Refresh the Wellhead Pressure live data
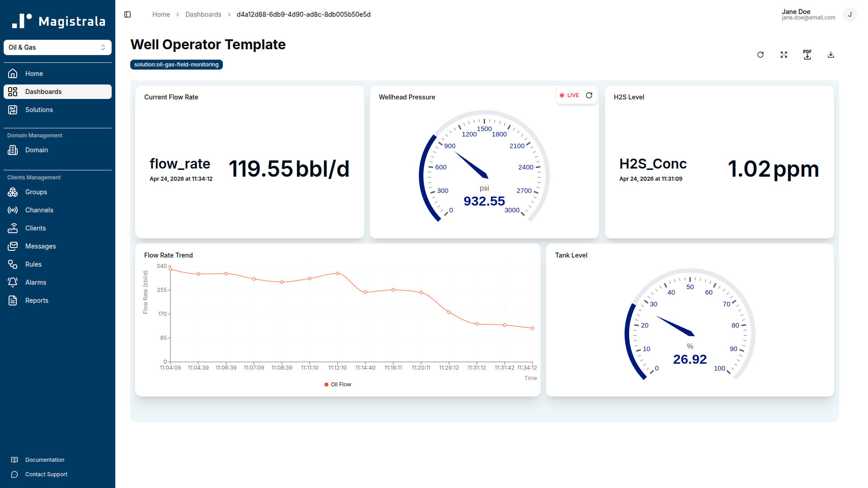The image size is (868, 488). 589,95
